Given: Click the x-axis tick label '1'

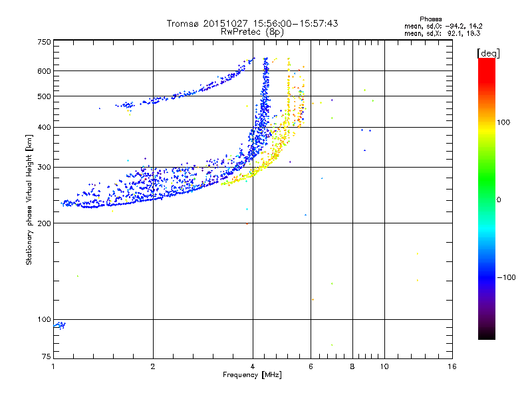Looking at the screenshot, I should click(x=53, y=366).
